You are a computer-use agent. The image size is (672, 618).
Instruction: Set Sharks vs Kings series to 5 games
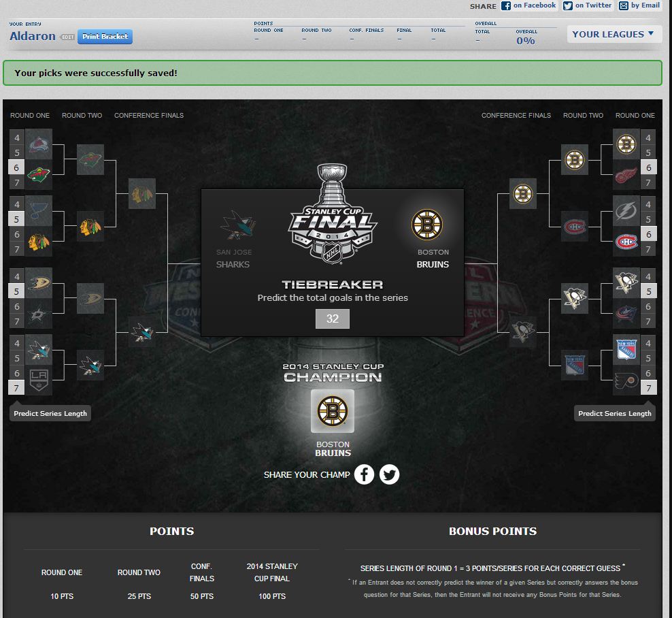pos(17,358)
